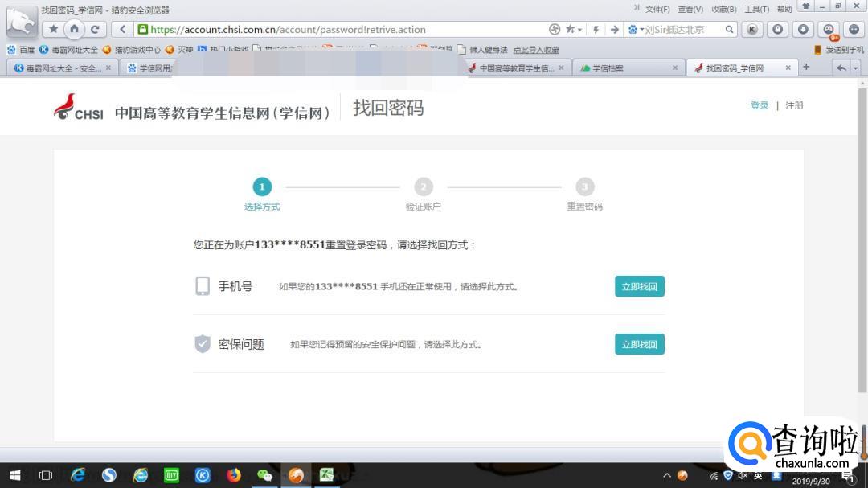Image resolution: width=868 pixels, height=488 pixels.
Task: Click 发送到手机 button
Action: tap(839, 50)
